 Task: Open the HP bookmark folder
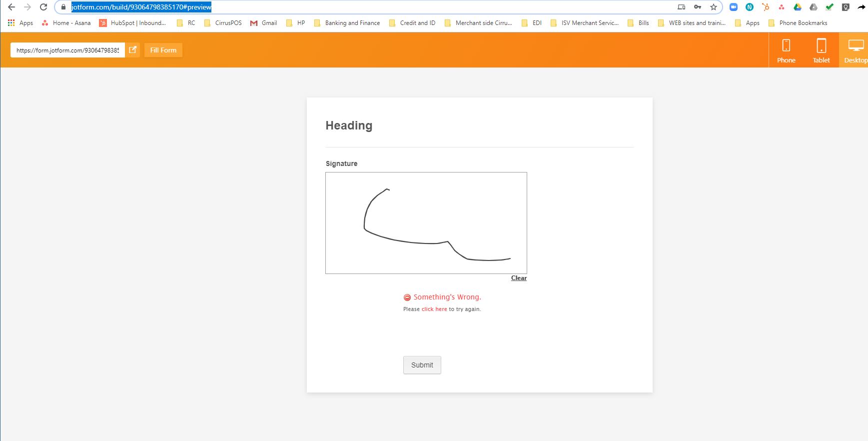click(x=295, y=23)
